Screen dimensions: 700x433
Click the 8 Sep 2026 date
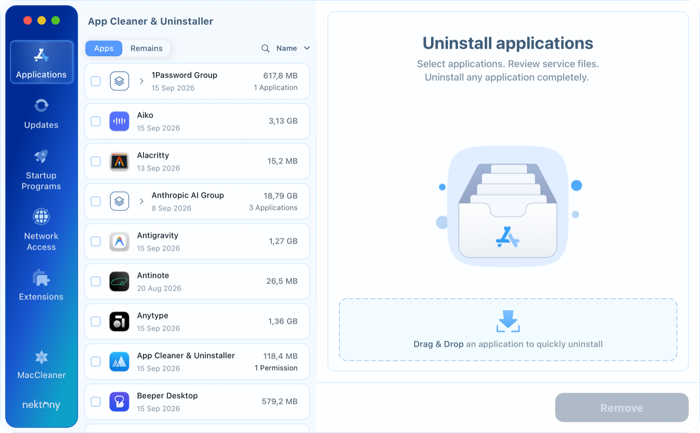pos(171,208)
